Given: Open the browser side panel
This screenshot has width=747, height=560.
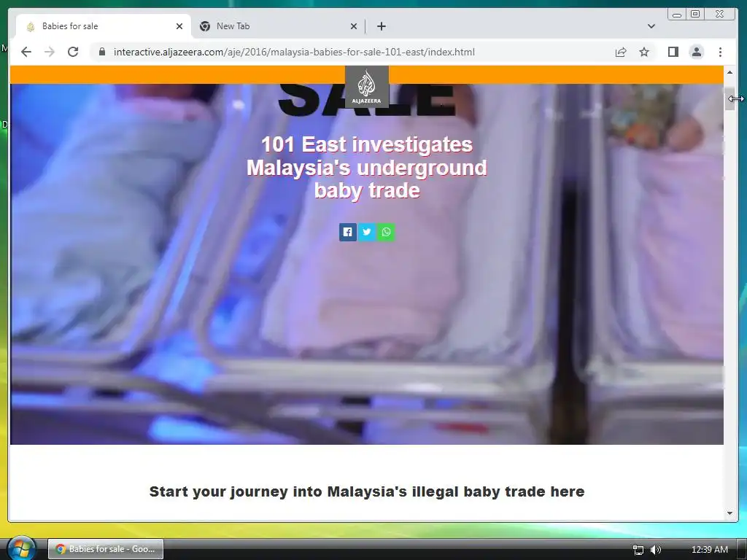Looking at the screenshot, I should tap(673, 52).
